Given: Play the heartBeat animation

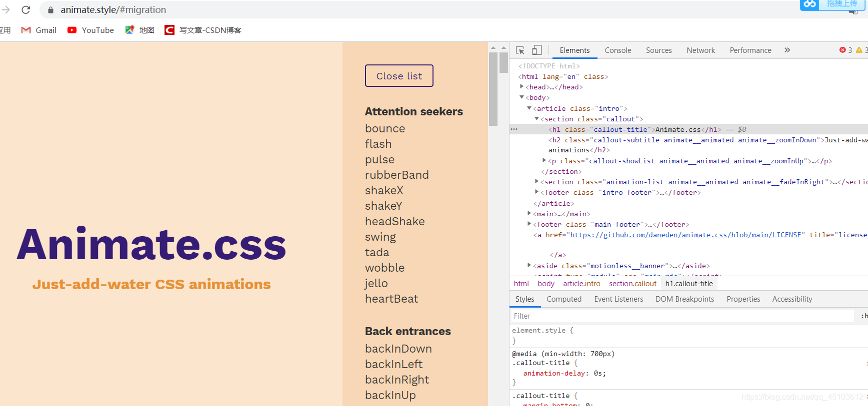Looking at the screenshot, I should point(391,299).
